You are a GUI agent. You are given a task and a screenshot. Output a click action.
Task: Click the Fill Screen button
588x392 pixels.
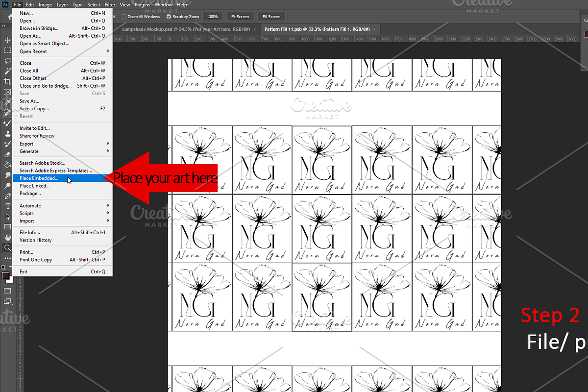[x=271, y=17]
